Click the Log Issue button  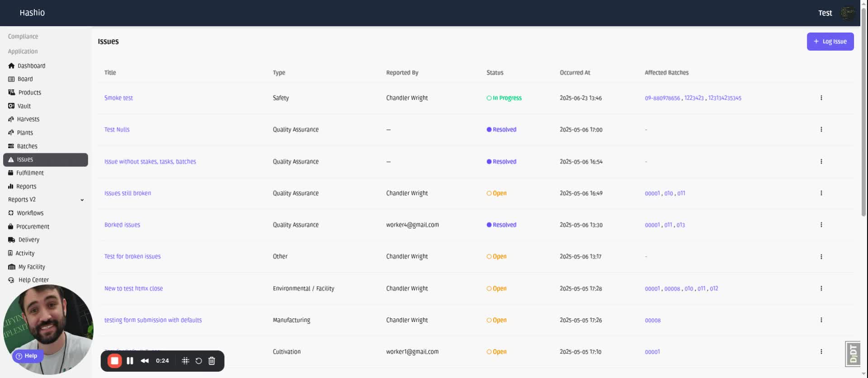click(x=830, y=42)
